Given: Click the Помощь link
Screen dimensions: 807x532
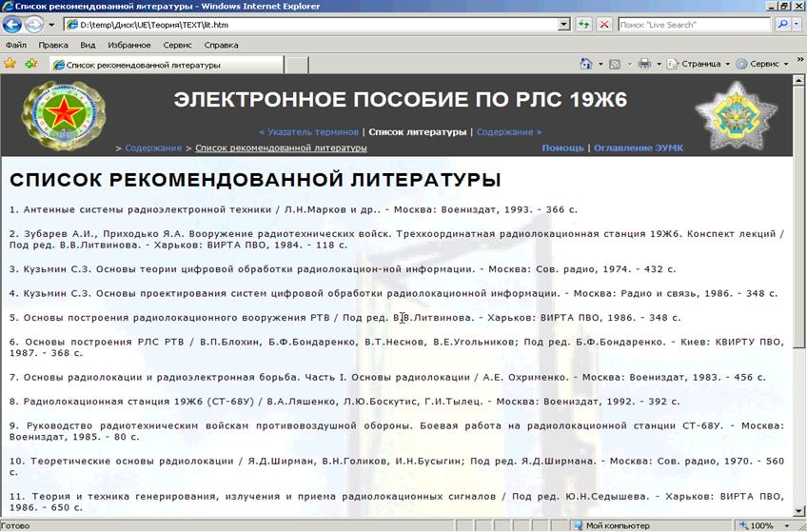Looking at the screenshot, I should click(x=562, y=148).
